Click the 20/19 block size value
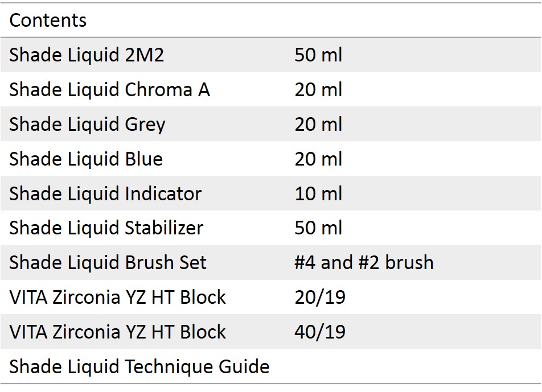The image size is (542, 392). coord(320,298)
